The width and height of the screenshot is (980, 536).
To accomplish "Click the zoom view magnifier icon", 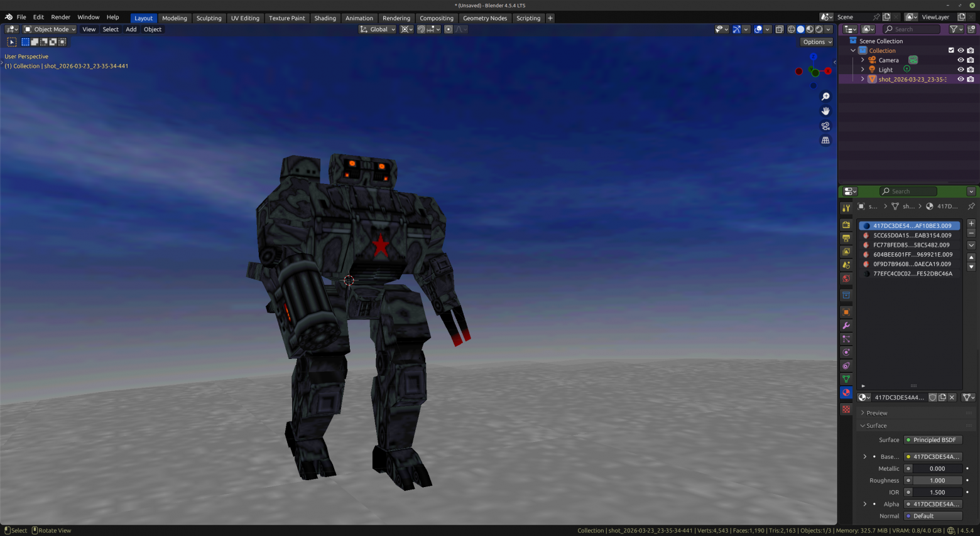I will (825, 97).
